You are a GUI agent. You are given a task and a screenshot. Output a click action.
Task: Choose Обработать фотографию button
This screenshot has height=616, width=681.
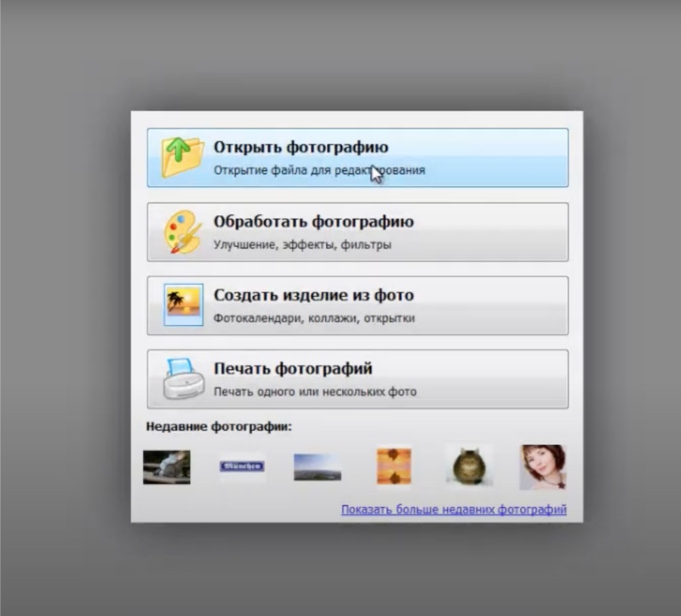(x=358, y=231)
